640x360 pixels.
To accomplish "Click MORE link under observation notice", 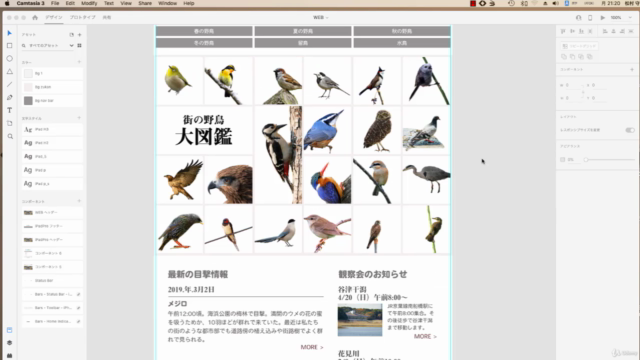I will [x=425, y=336].
